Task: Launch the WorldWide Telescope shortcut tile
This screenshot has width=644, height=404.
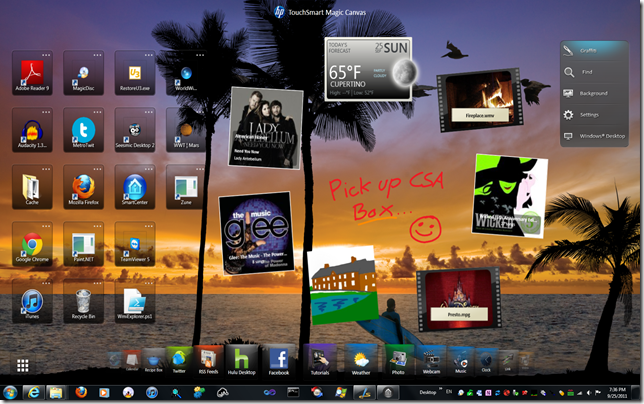Action: (186, 73)
